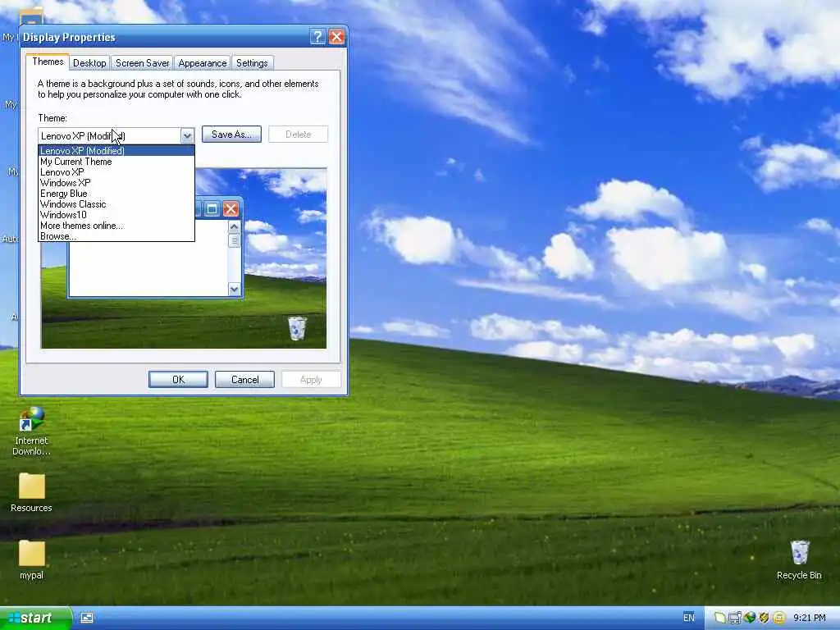This screenshot has height=630, width=840.
Task: Open the EN language bar indicator
Action: point(689,618)
